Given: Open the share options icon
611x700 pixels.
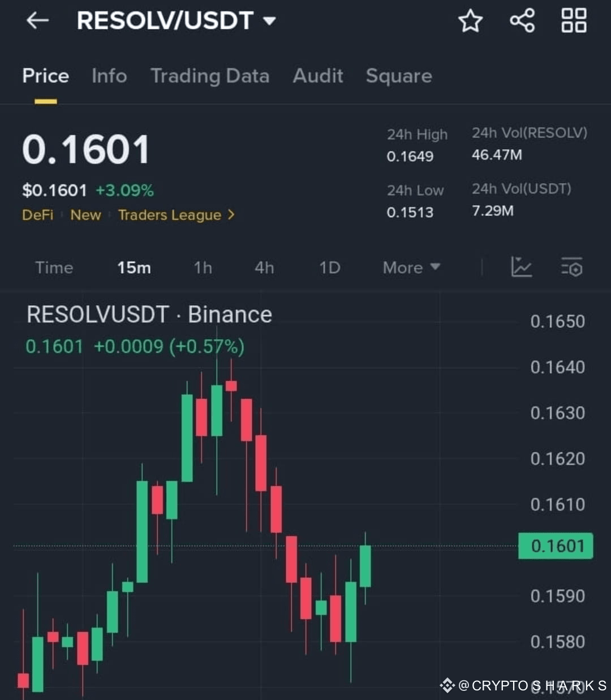Looking at the screenshot, I should (522, 20).
